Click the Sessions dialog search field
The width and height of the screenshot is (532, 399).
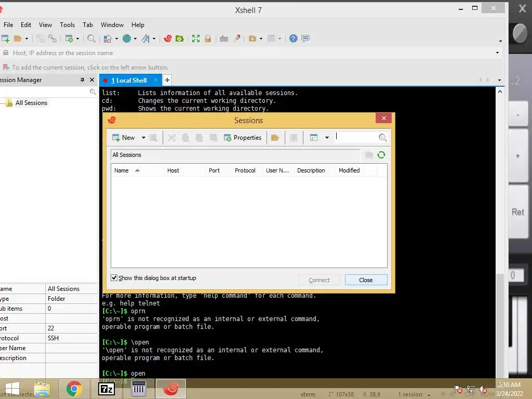point(356,137)
